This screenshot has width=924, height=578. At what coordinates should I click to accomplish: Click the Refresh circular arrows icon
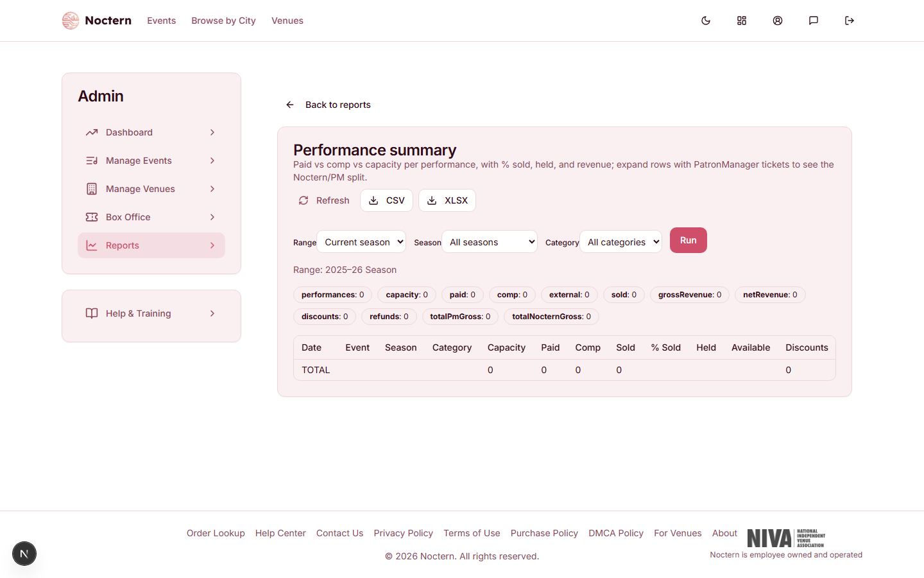point(304,200)
